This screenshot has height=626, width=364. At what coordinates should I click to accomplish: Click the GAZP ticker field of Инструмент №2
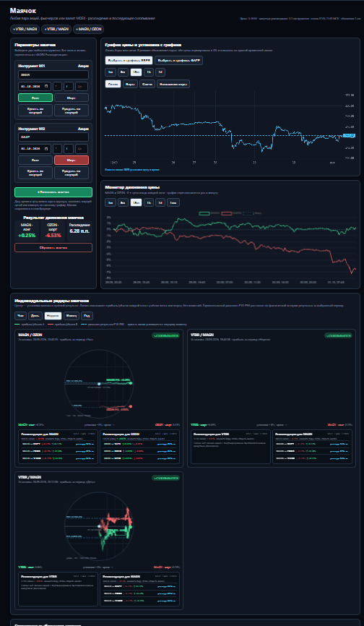pyautogui.click(x=53, y=137)
